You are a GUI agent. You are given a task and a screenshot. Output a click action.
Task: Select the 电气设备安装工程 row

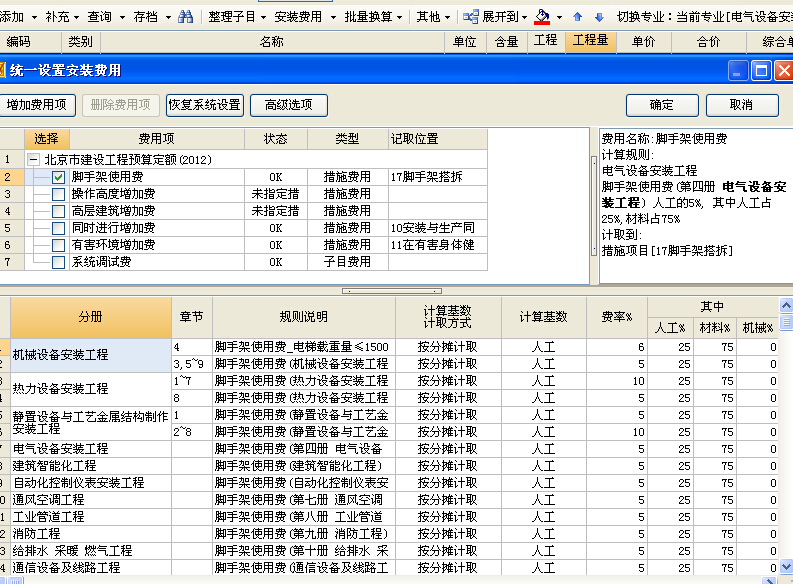91,449
